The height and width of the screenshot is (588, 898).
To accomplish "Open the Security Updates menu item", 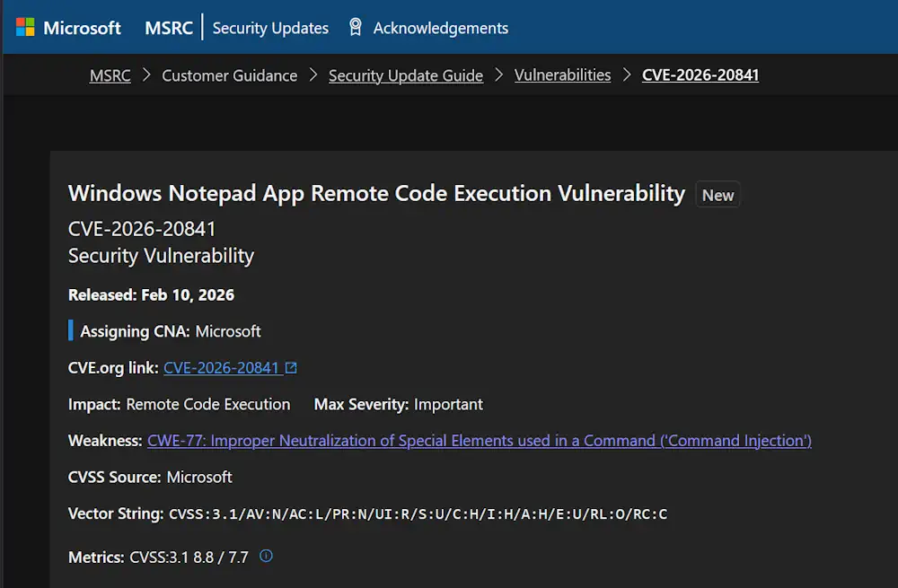I will click(270, 28).
